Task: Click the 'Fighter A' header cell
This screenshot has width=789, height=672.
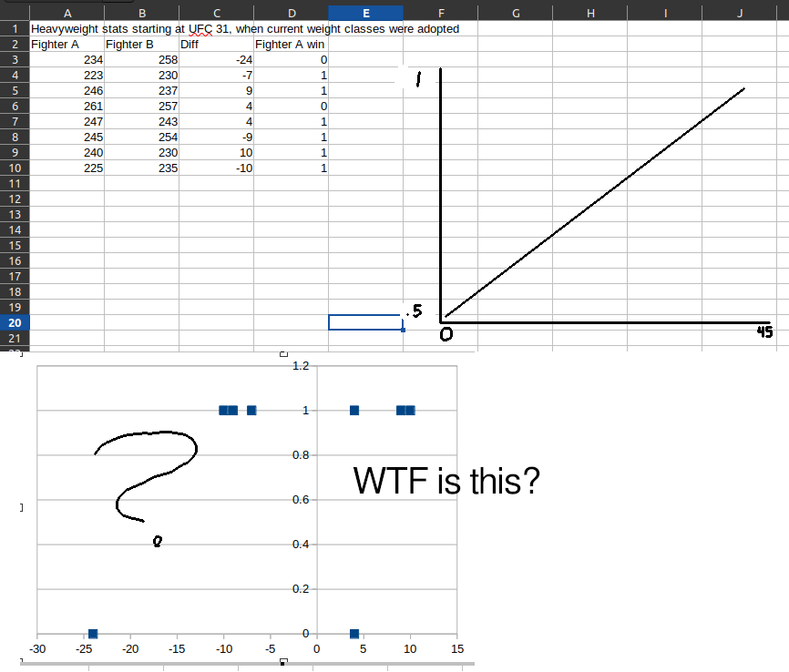Action: coord(67,45)
